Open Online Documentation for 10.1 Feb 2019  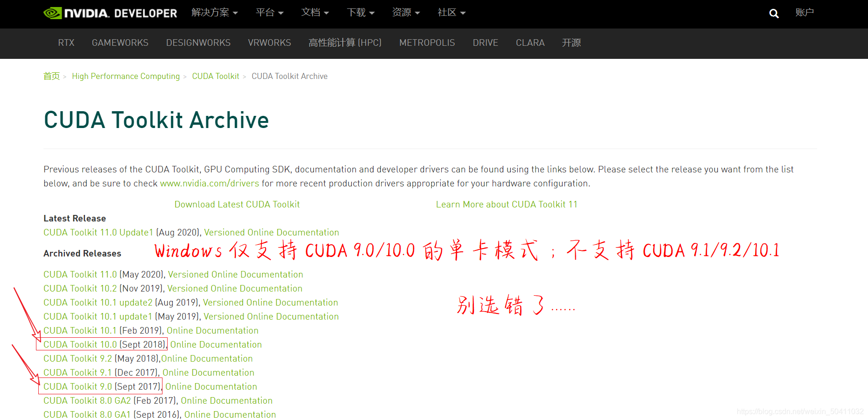212,330
